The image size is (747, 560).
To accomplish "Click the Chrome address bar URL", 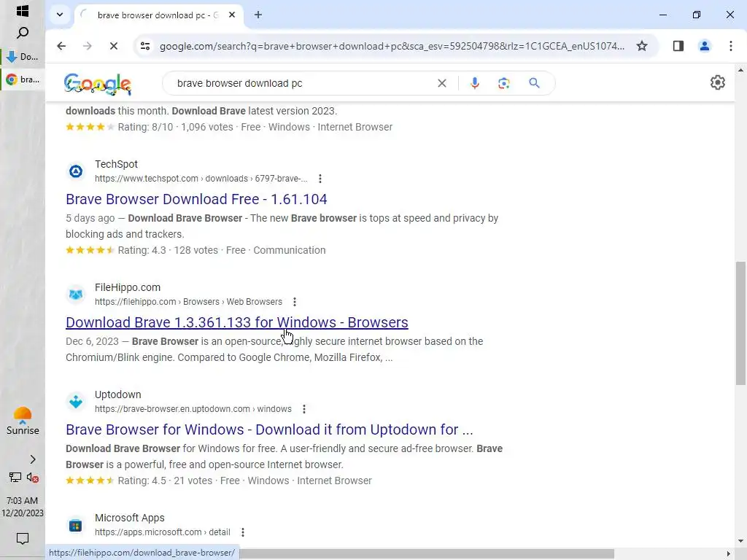I will (x=392, y=46).
